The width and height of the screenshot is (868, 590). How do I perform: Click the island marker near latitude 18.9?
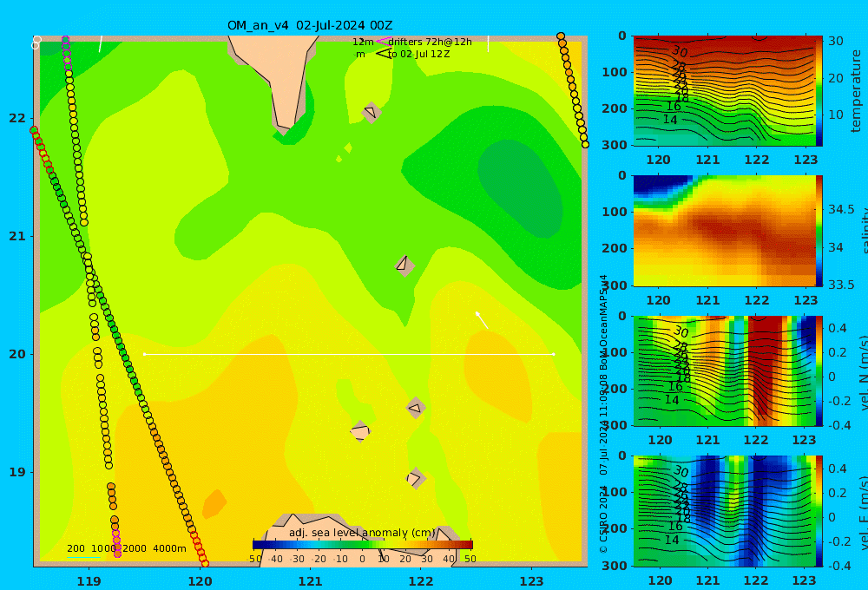click(416, 478)
